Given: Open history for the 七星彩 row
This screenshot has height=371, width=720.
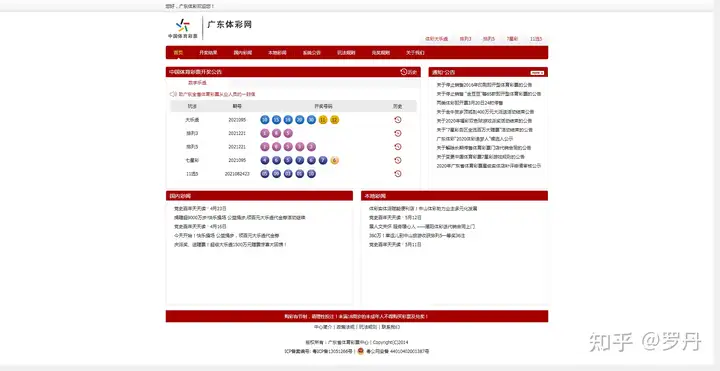Looking at the screenshot, I should click(398, 160).
